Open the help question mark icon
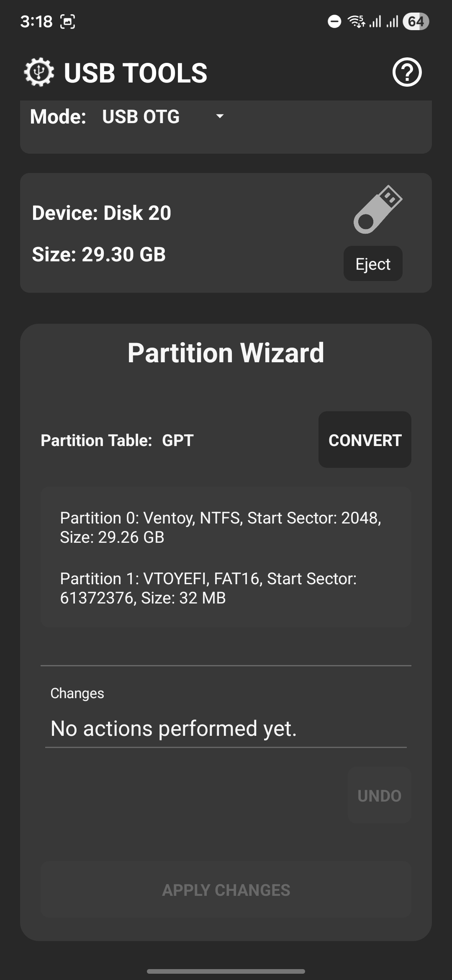Image resolution: width=452 pixels, height=980 pixels. coord(407,72)
